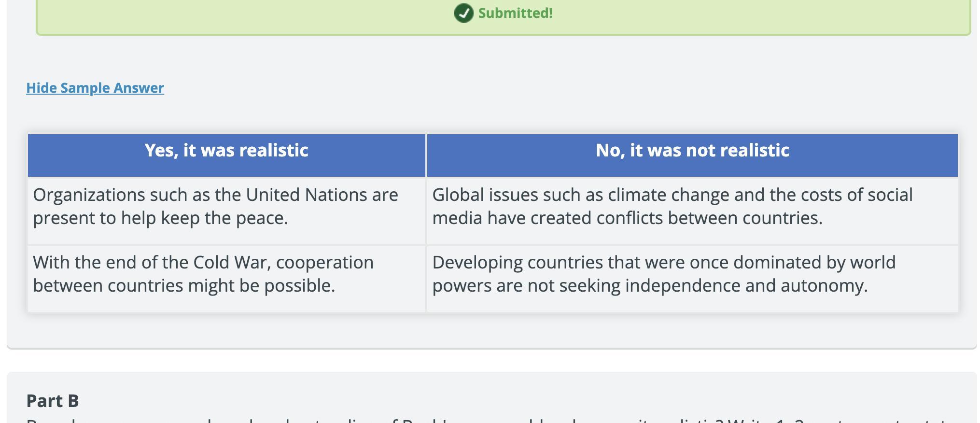The height and width of the screenshot is (423, 980).
Task: Click the 'Submitted!' status text
Action: point(515,13)
